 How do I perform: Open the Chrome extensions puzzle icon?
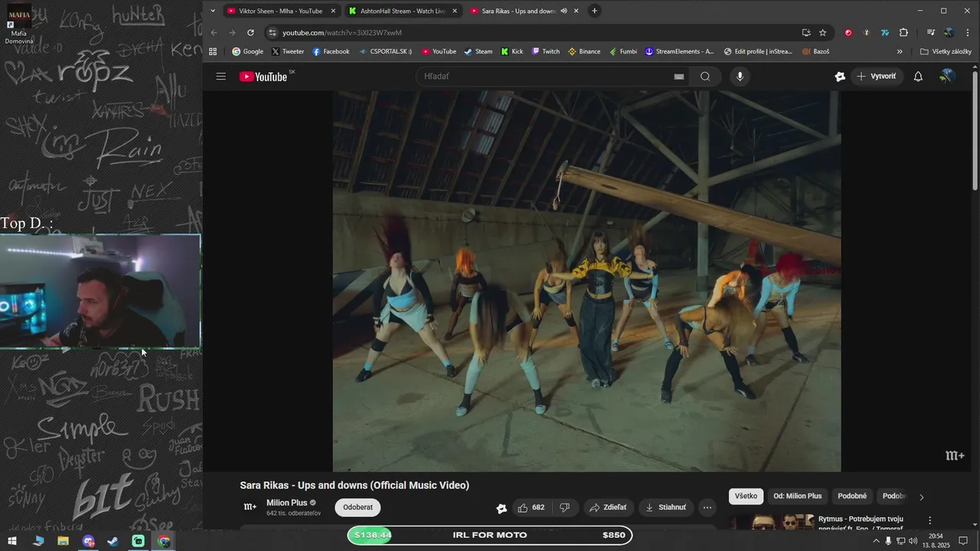click(x=903, y=32)
